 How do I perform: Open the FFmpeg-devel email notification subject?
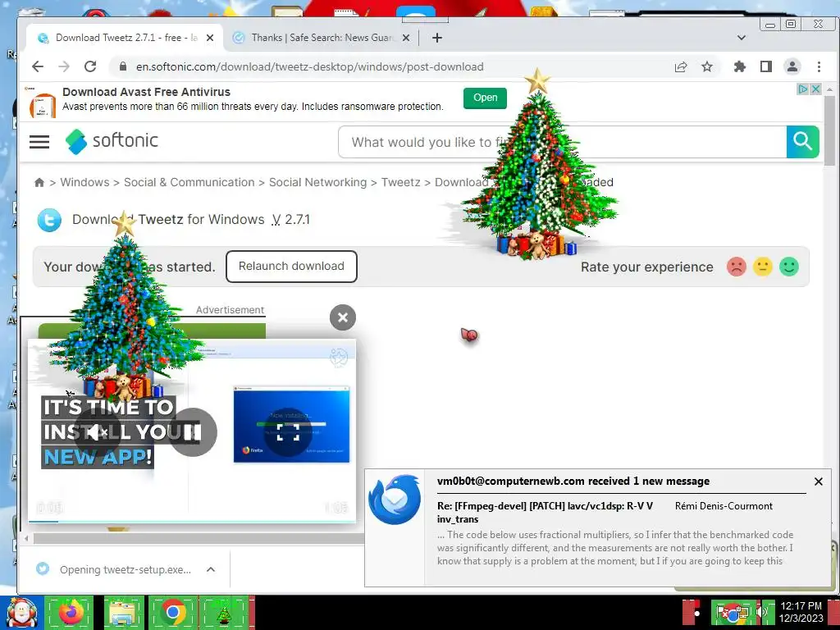[x=545, y=512]
